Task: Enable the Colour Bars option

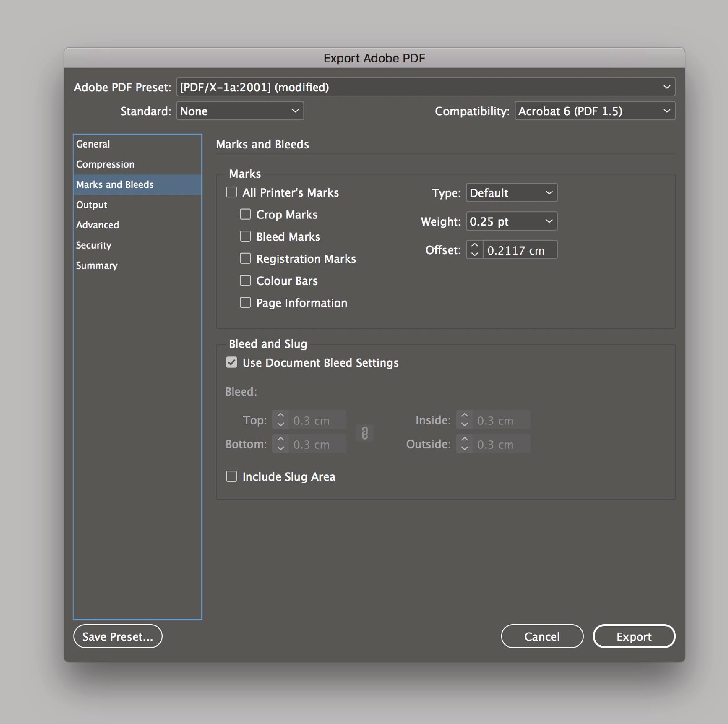Action: pyautogui.click(x=245, y=280)
